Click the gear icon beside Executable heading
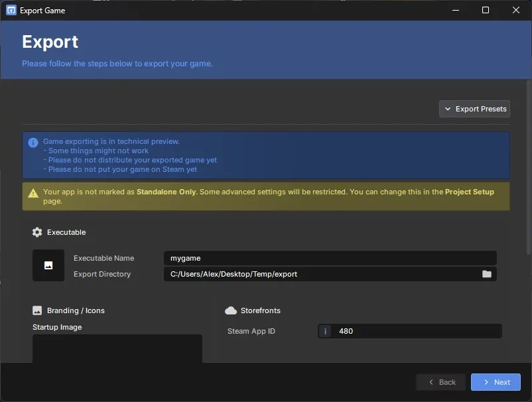Viewport: 532px width, 402px height. click(x=38, y=232)
